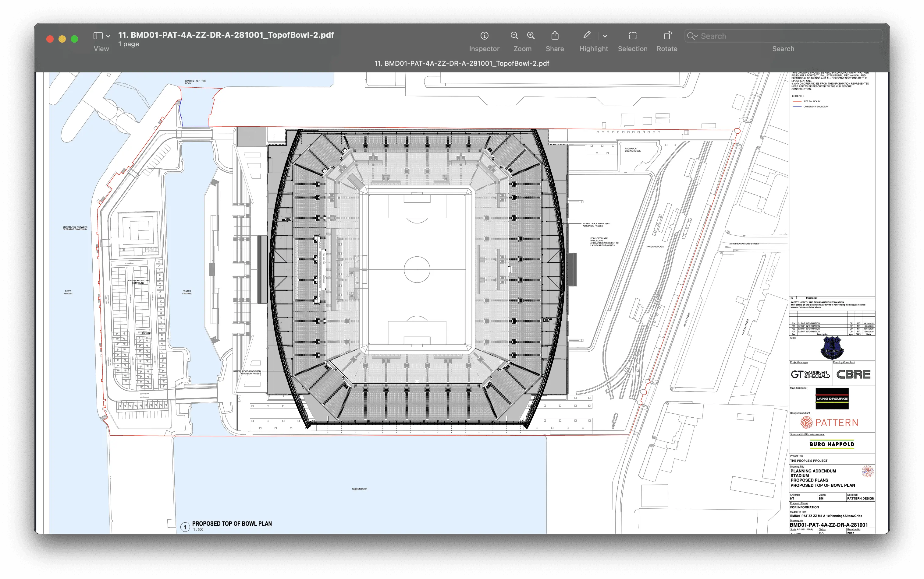Image resolution: width=924 pixels, height=579 pixels.
Task: Open the Inspector info panel
Action: coord(484,36)
